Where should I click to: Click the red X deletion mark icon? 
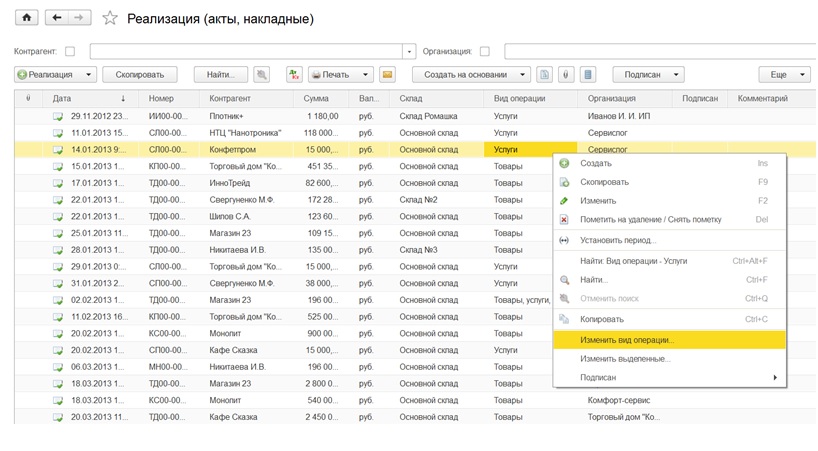[564, 220]
